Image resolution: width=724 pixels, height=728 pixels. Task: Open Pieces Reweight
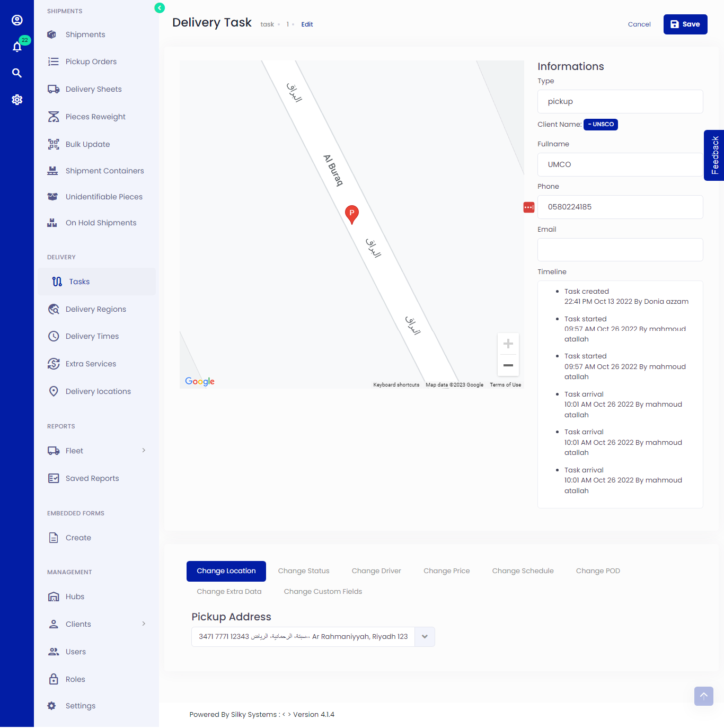pos(95,116)
